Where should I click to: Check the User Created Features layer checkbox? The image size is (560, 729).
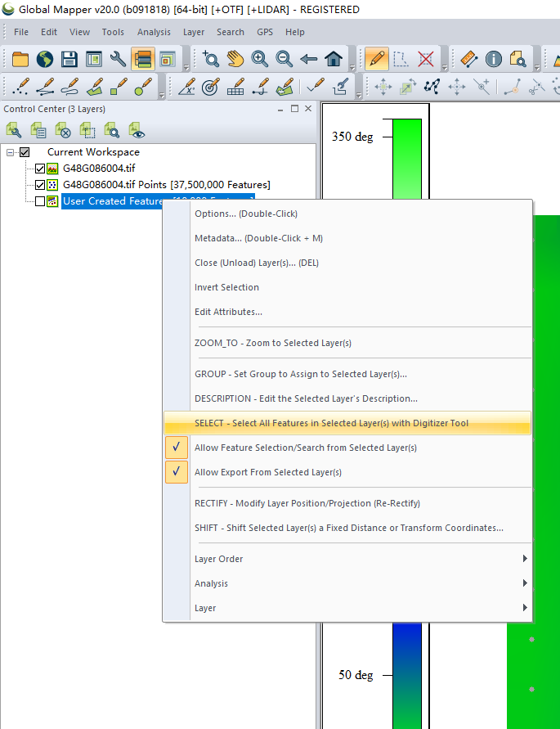[x=40, y=201]
